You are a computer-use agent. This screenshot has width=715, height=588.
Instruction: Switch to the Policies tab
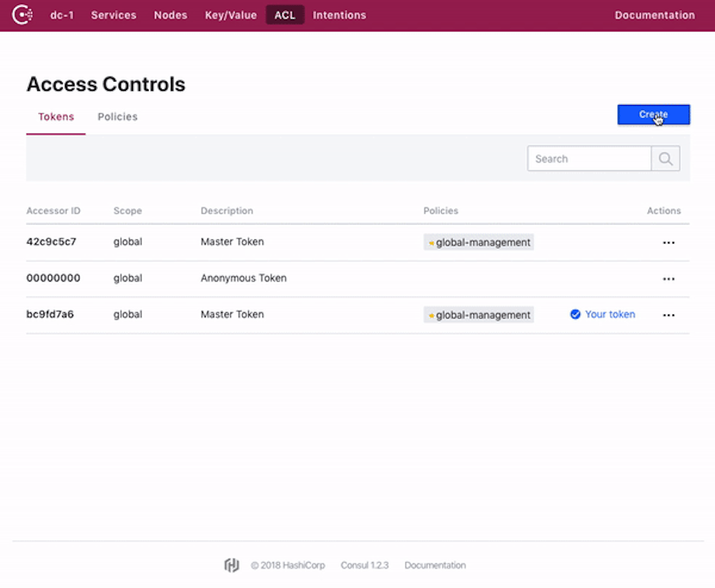click(117, 116)
